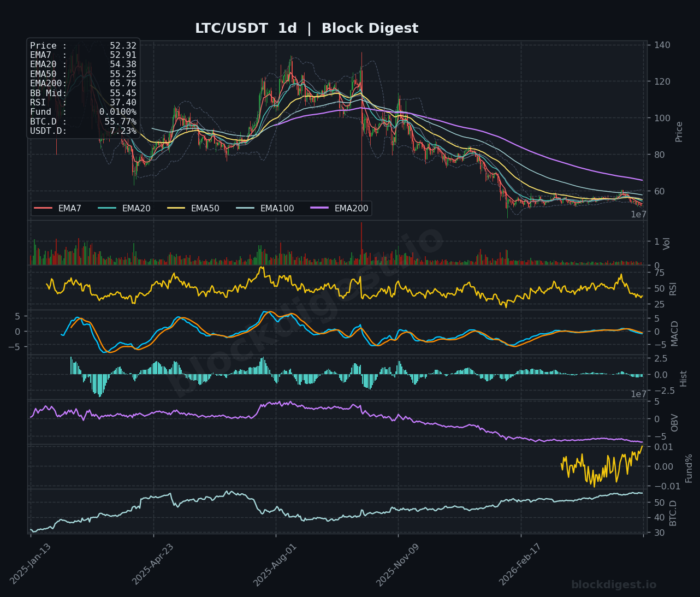Click the EMA200: 65.76 info row
Image resolution: width=700 pixels, height=597 pixels.
pos(83,84)
